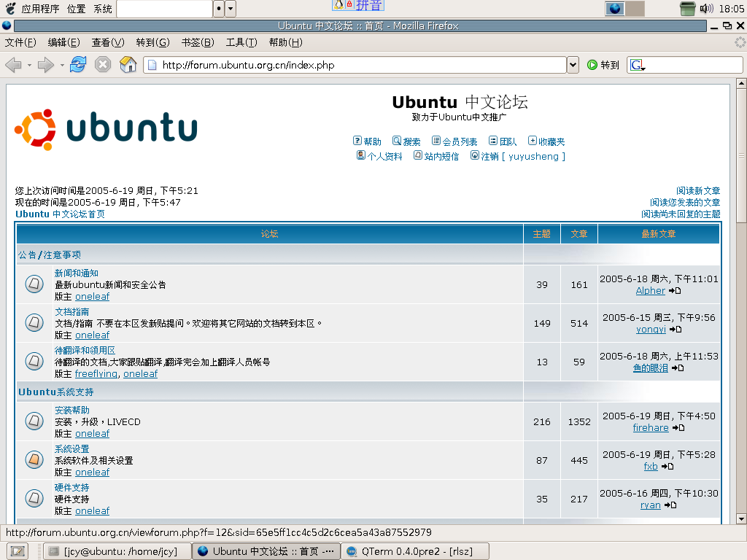This screenshot has height=560, width=747.
Task: Switch to the jcy@ubuntu terminal taskbar window
Action: [117, 551]
